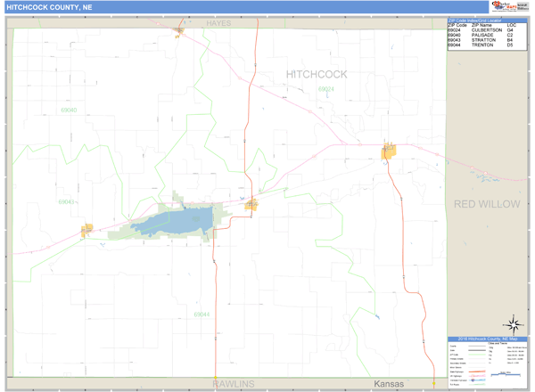
Task: Click the RED WILLOW county label
Action: [x=486, y=204]
